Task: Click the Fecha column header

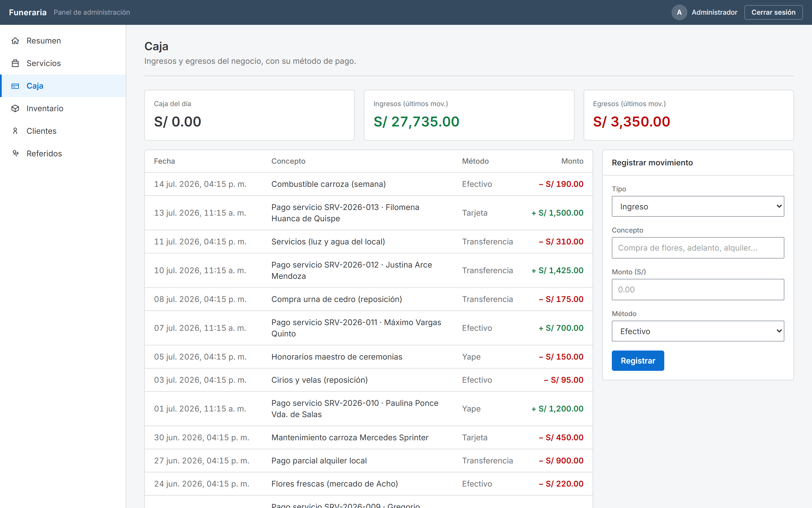Action: (x=164, y=161)
